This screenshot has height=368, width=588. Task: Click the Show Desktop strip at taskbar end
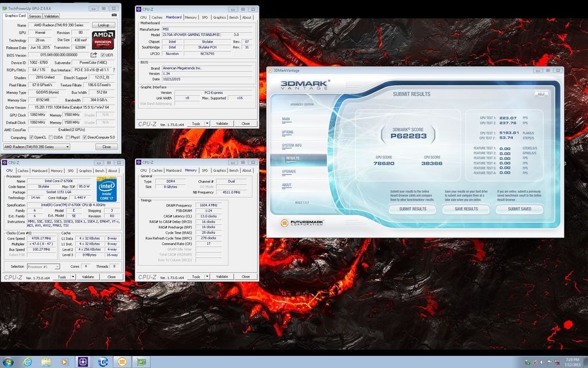pos(586,362)
